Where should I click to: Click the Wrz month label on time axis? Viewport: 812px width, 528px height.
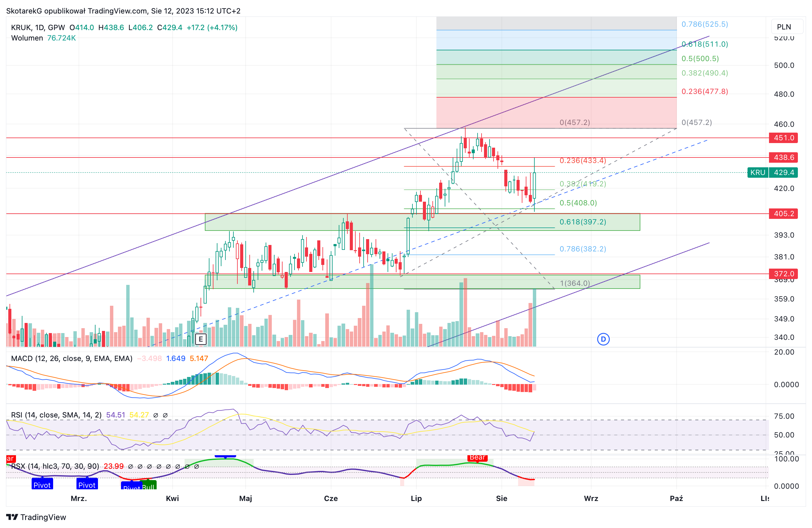click(x=591, y=498)
